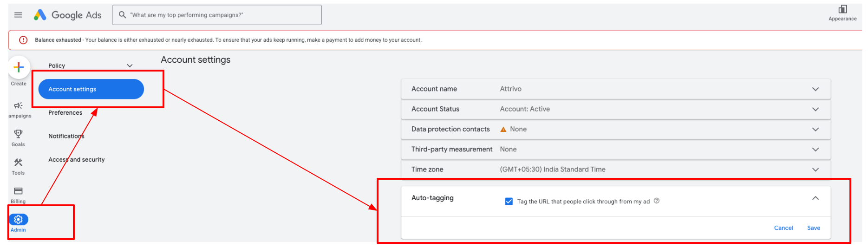Expand the Policy menu chevron
Image resolution: width=868 pixels, height=248 pixels.
tap(130, 66)
